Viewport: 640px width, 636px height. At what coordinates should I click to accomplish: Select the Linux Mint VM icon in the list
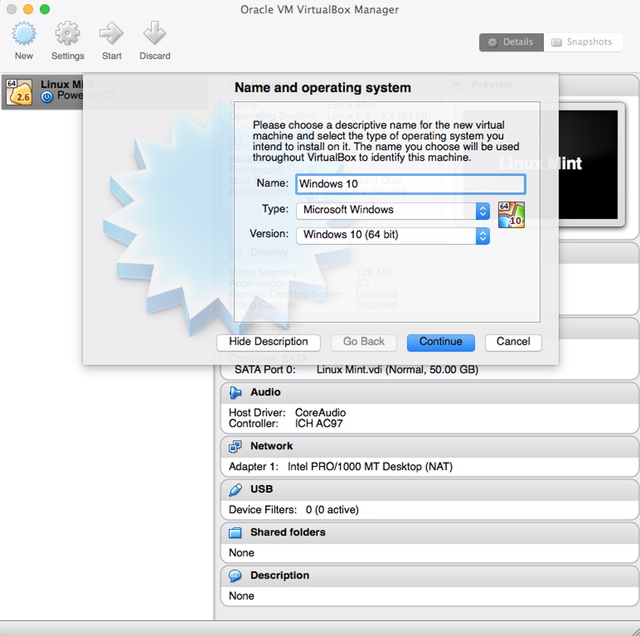coord(18,92)
